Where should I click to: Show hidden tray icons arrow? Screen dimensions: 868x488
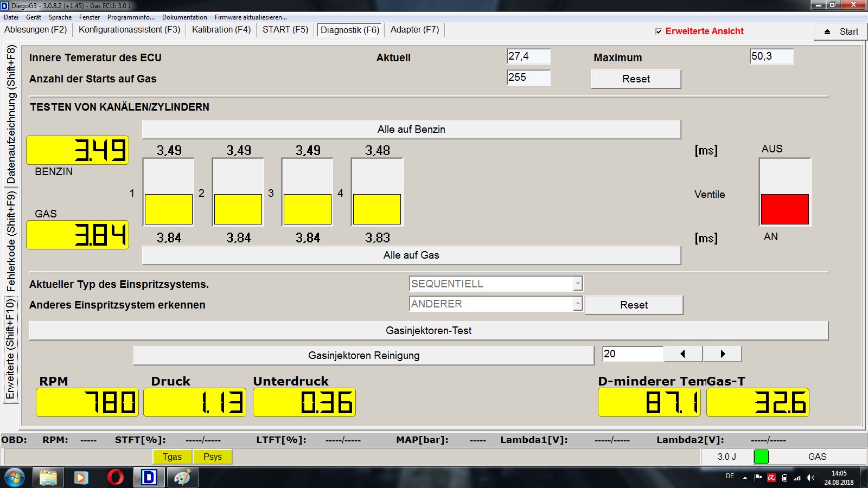[x=745, y=478]
